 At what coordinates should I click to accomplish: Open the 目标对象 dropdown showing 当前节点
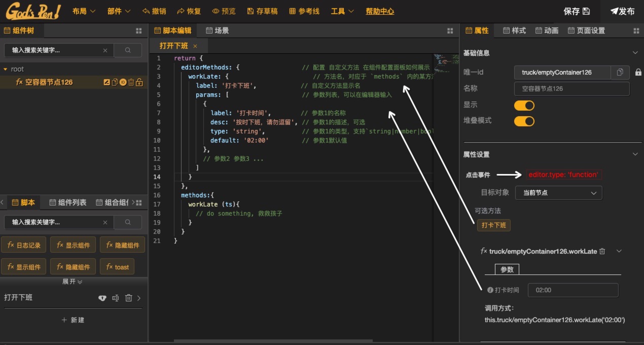click(559, 193)
